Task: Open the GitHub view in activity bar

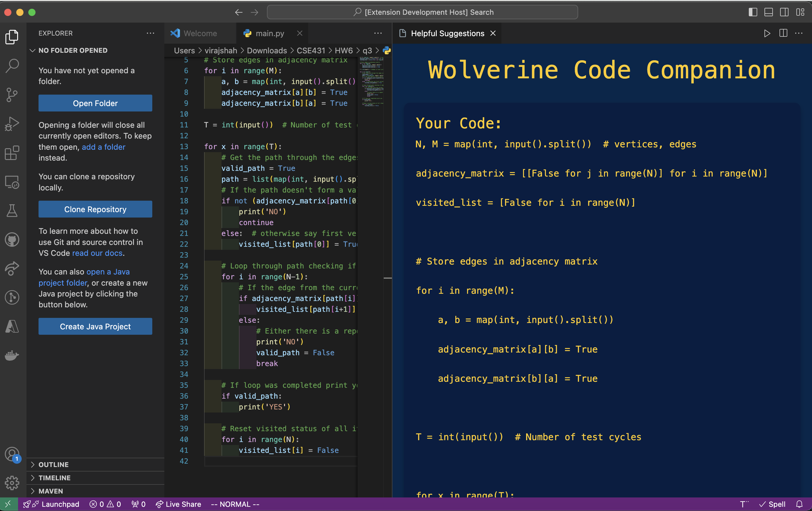Action: pyautogui.click(x=12, y=240)
